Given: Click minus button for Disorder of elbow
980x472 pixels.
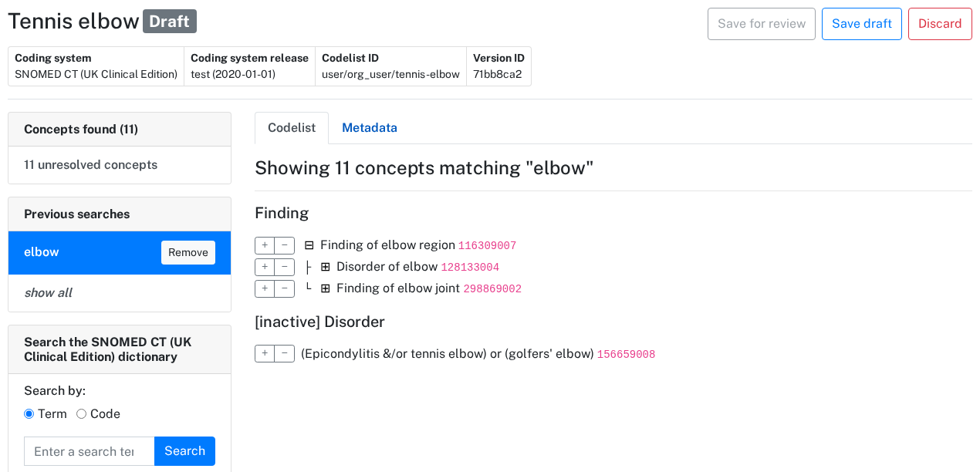Looking at the screenshot, I should pyautogui.click(x=285, y=267).
